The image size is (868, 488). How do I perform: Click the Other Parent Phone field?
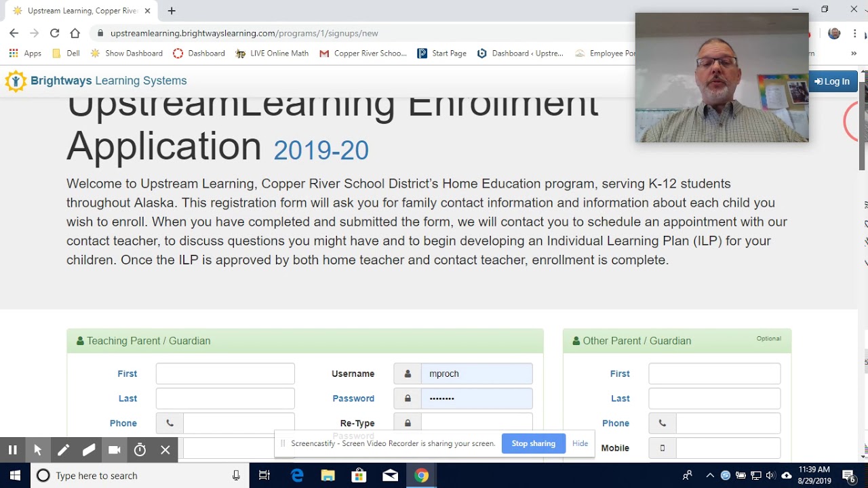click(728, 423)
